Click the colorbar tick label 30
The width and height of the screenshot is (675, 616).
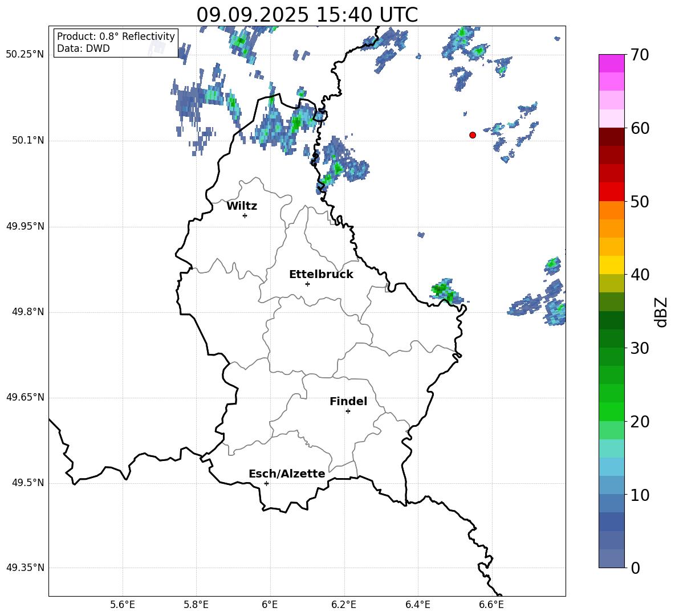click(x=640, y=348)
